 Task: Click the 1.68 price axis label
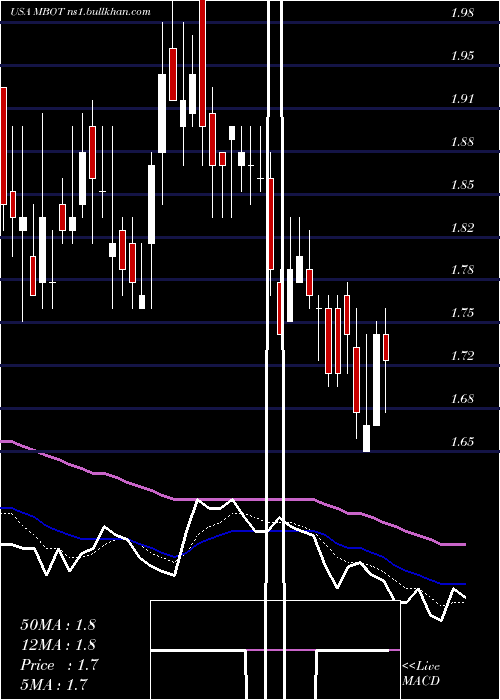click(462, 399)
